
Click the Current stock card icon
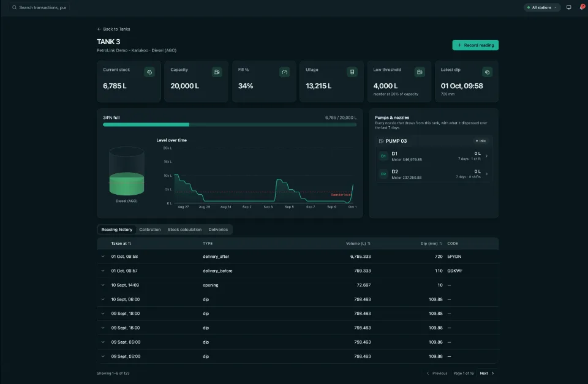click(149, 72)
